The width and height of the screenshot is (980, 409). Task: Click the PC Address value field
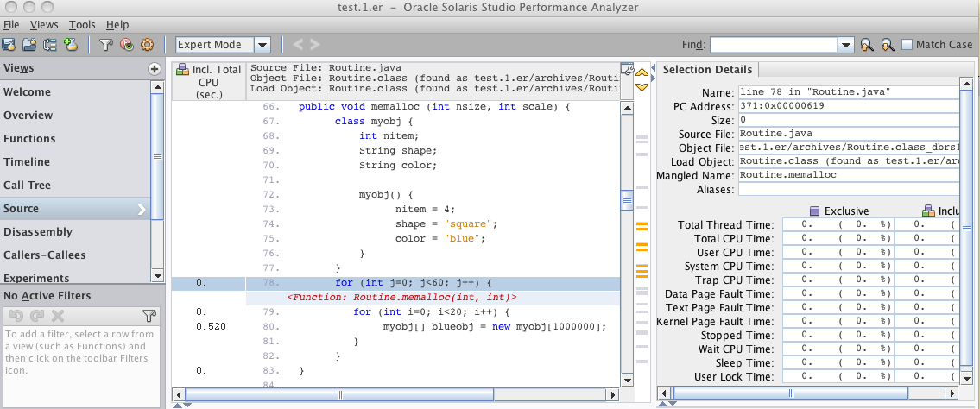(x=849, y=106)
